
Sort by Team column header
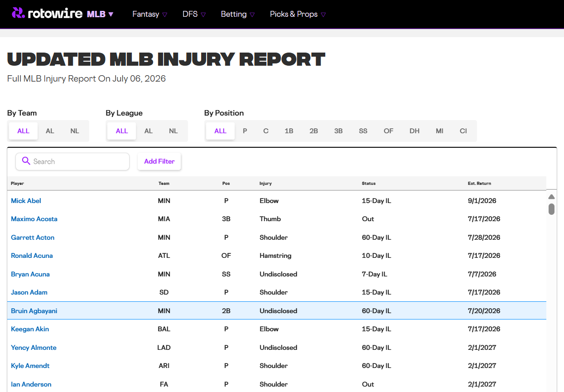(x=164, y=184)
